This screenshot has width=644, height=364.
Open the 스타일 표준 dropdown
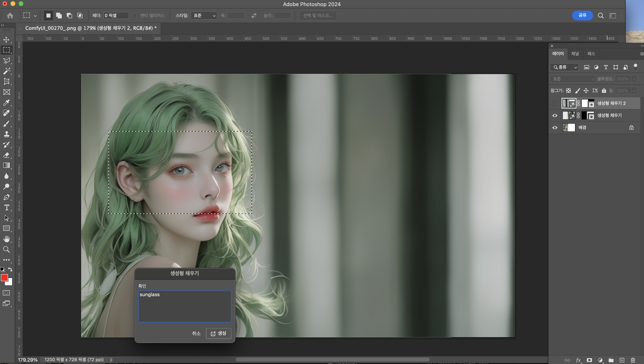click(204, 16)
